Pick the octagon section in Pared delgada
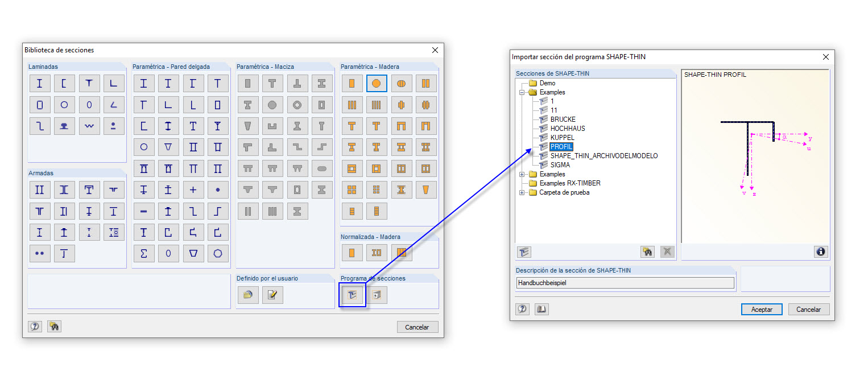868x379 pixels. [218, 253]
